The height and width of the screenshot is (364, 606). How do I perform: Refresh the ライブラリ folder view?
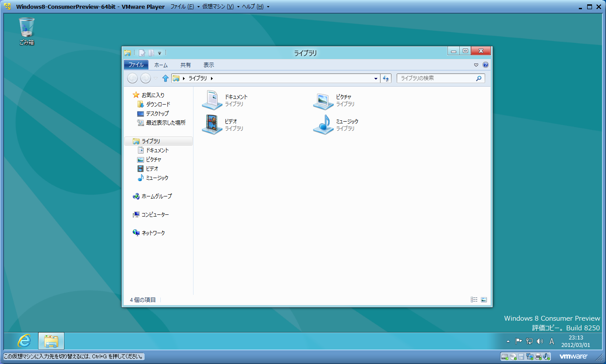[x=386, y=78]
